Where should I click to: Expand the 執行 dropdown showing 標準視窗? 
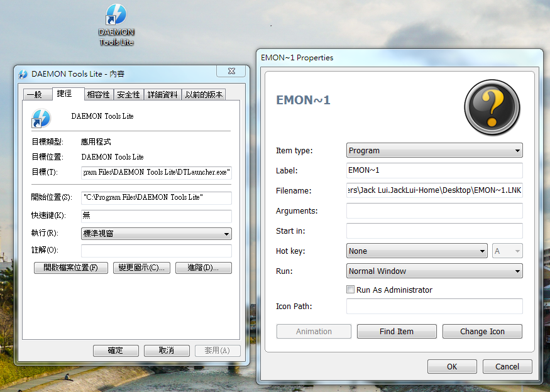(x=157, y=234)
